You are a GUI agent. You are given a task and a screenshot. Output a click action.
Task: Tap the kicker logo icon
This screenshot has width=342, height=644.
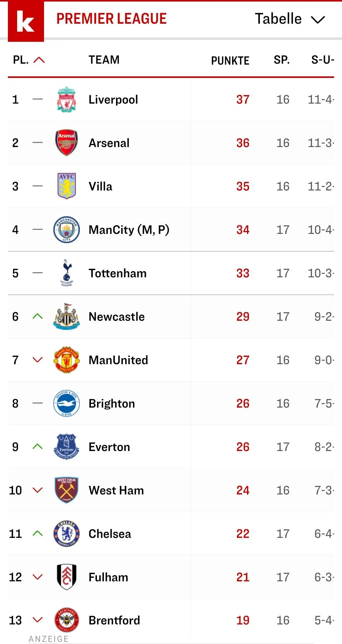point(26,21)
